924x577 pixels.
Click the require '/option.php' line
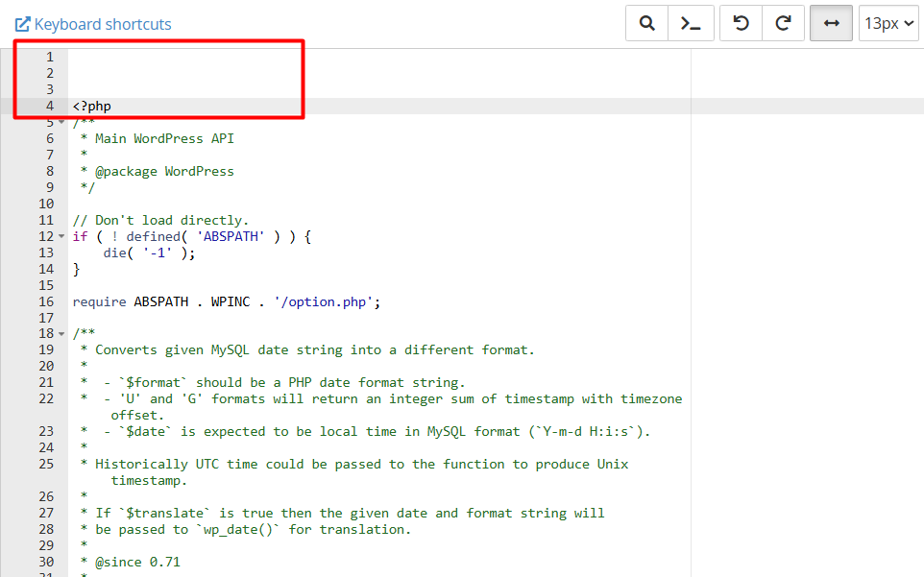[227, 301]
